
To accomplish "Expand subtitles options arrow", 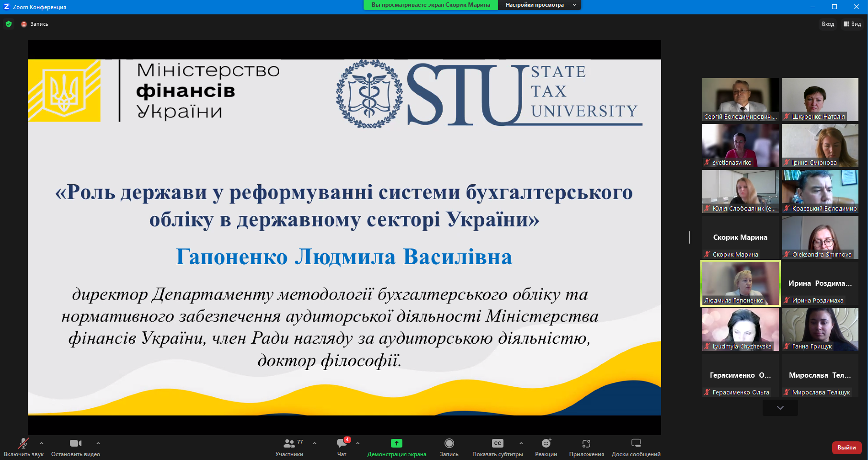I will click(x=521, y=443).
